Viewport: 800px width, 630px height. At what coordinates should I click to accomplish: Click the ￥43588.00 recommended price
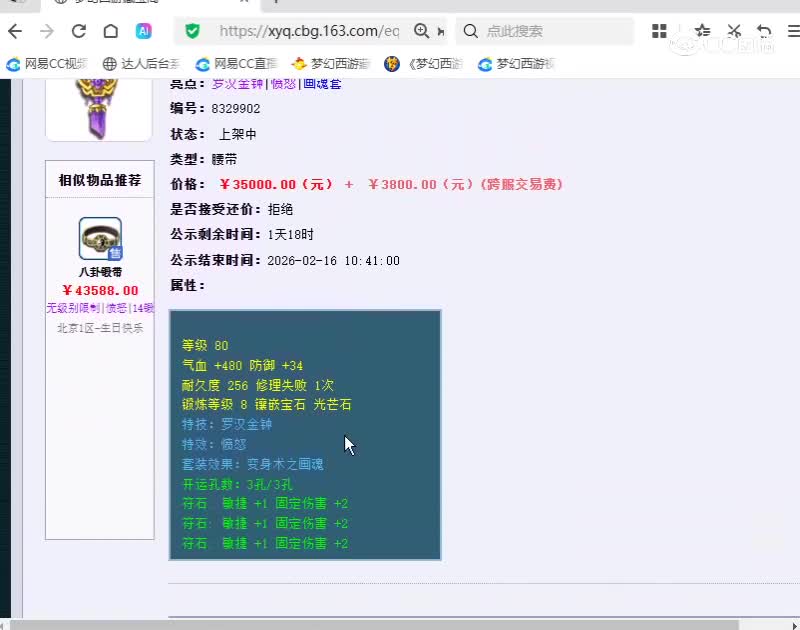tap(101, 291)
